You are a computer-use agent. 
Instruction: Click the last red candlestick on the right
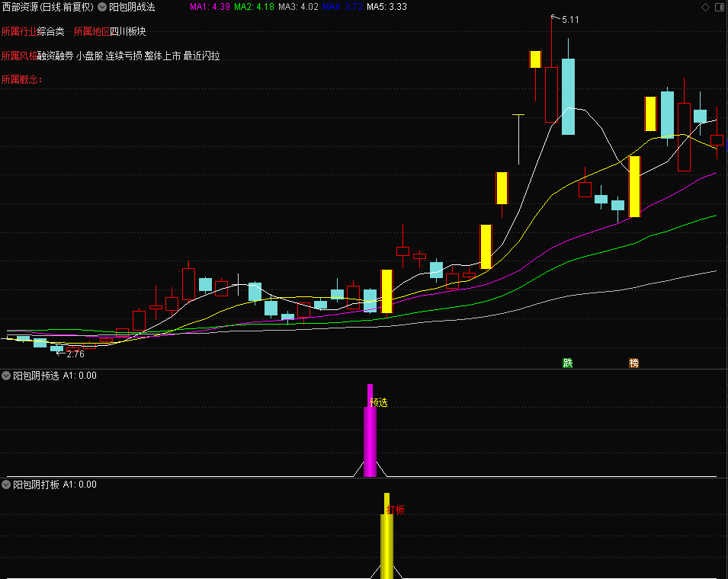pyautogui.click(x=717, y=139)
